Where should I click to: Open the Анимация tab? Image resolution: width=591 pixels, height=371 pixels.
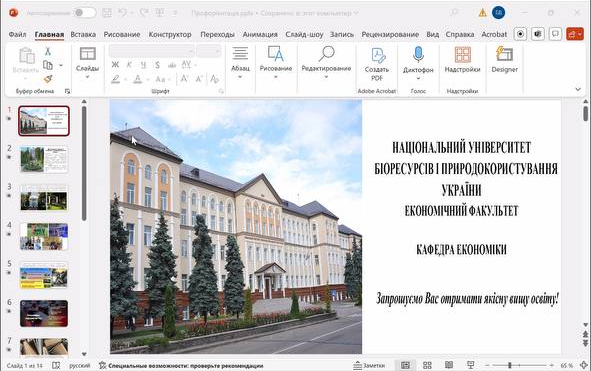(x=260, y=34)
